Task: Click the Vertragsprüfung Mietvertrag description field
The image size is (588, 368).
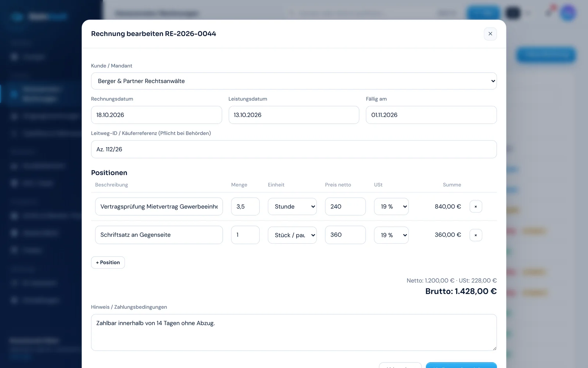Action: pyautogui.click(x=159, y=206)
